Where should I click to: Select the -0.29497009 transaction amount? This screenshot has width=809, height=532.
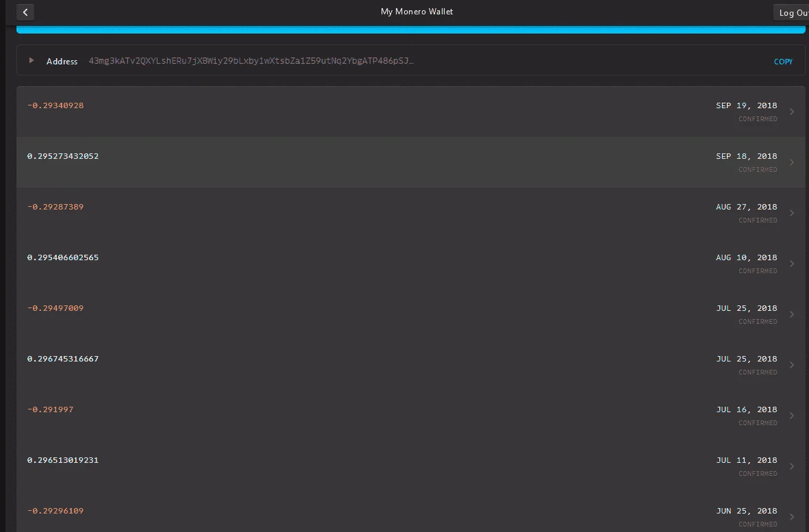point(55,308)
